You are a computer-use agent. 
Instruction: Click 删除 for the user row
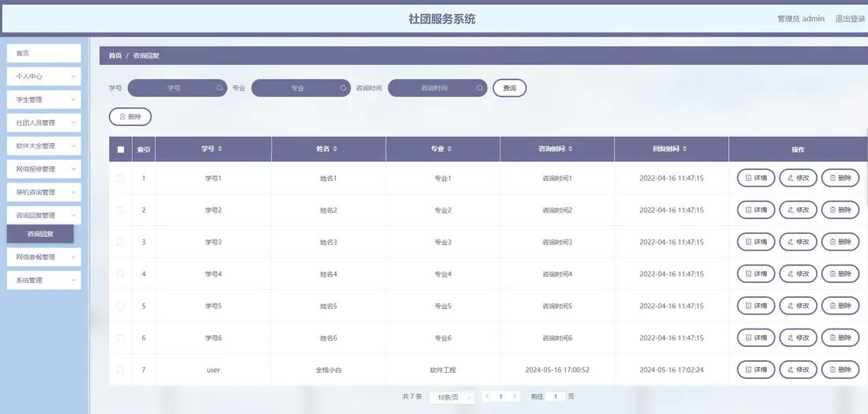pyautogui.click(x=840, y=369)
